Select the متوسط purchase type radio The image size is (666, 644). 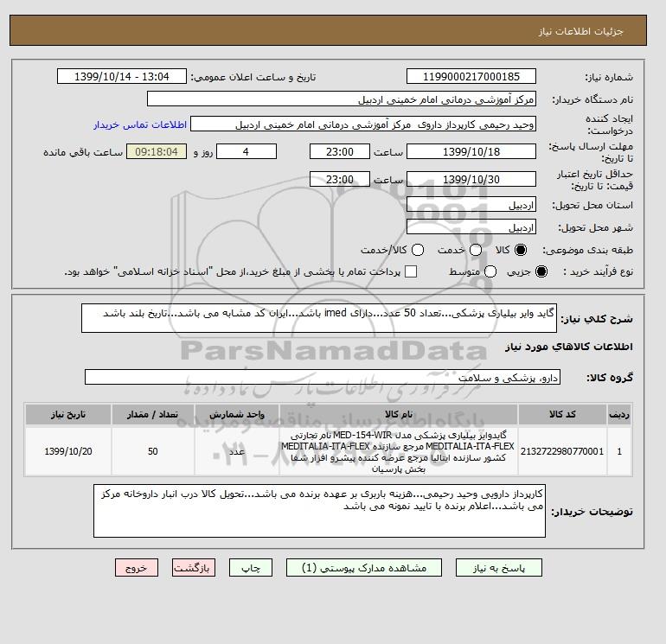pyautogui.click(x=490, y=271)
